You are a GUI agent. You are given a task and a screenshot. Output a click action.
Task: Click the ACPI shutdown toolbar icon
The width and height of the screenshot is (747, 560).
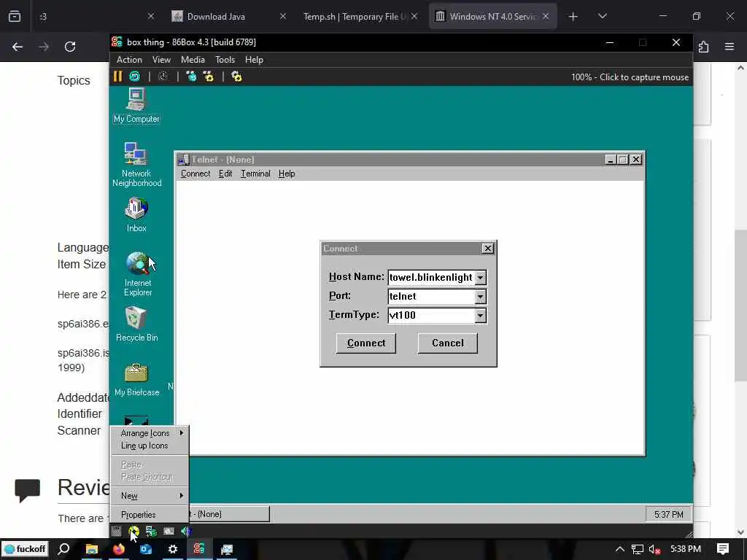coord(163,76)
